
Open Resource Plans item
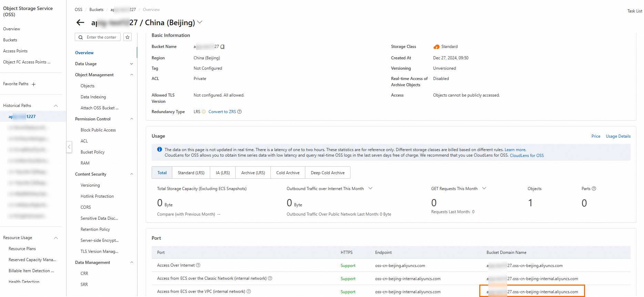[x=22, y=249]
